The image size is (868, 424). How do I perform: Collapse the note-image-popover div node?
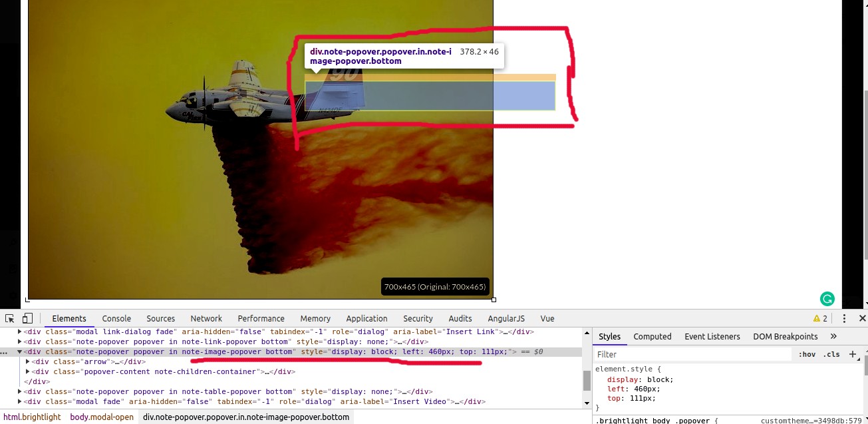pyautogui.click(x=20, y=351)
